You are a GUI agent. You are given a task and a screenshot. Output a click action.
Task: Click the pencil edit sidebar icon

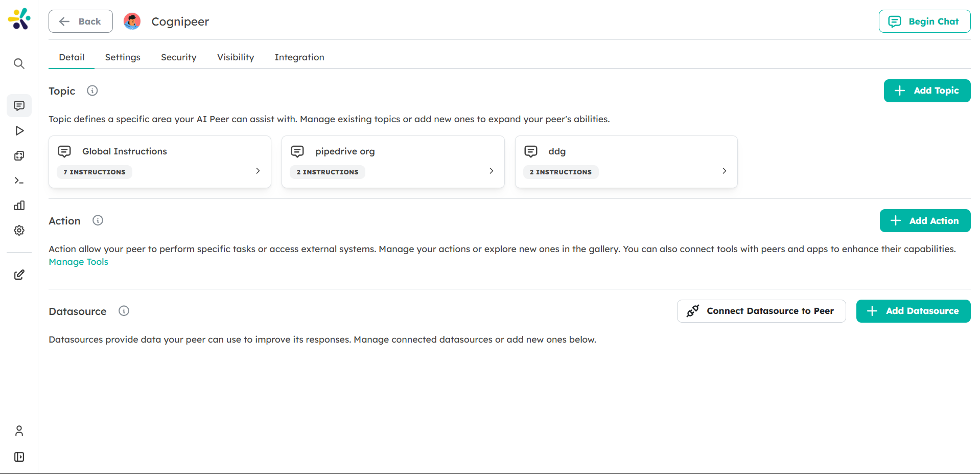click(19, 275)
